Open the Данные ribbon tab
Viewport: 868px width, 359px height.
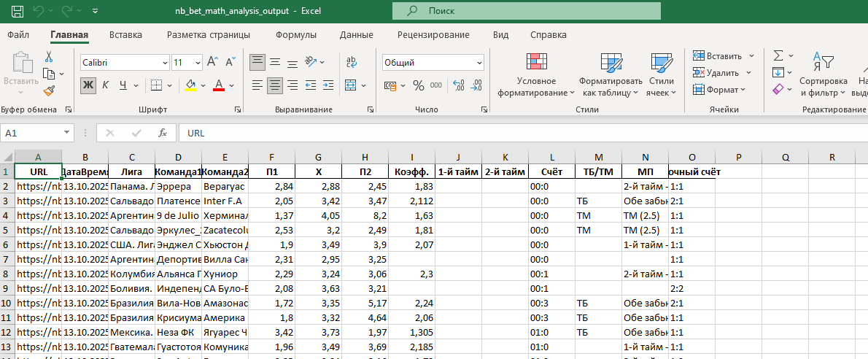click(x=356, y=35)
